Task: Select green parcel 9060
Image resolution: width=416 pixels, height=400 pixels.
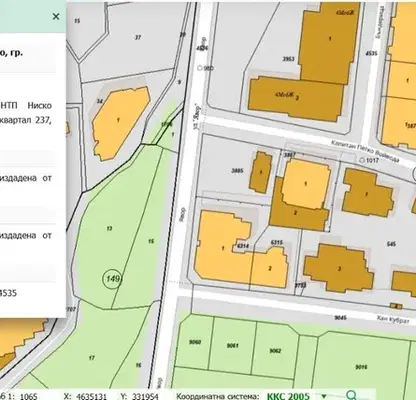Action: click(x=194, y=341)
